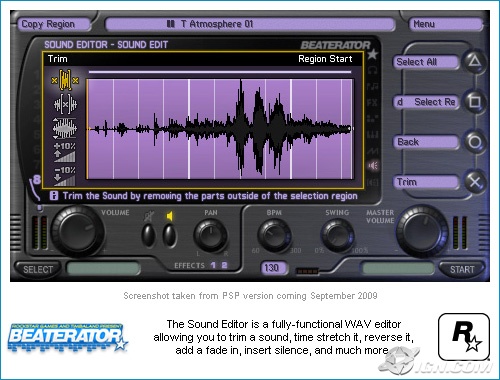Image resolution: width=500 pixels, height=380 pixels.
Task: Toggle the solo button under yellow speaker
Action: [x=169, y=235]
